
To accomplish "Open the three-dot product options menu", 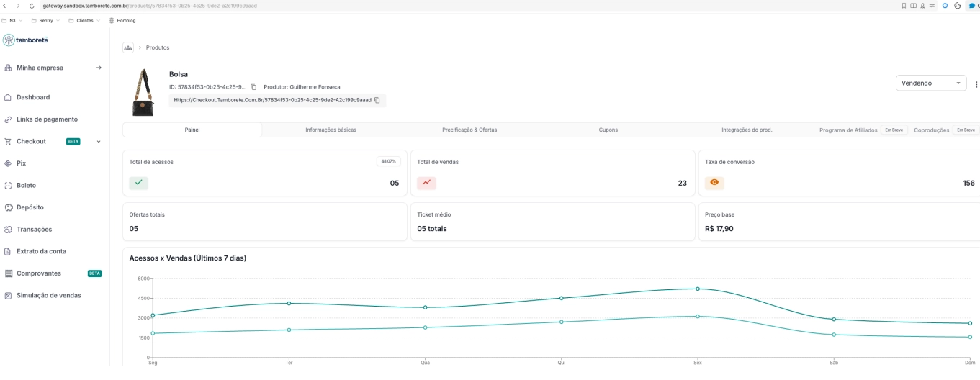I will [976, 84].
